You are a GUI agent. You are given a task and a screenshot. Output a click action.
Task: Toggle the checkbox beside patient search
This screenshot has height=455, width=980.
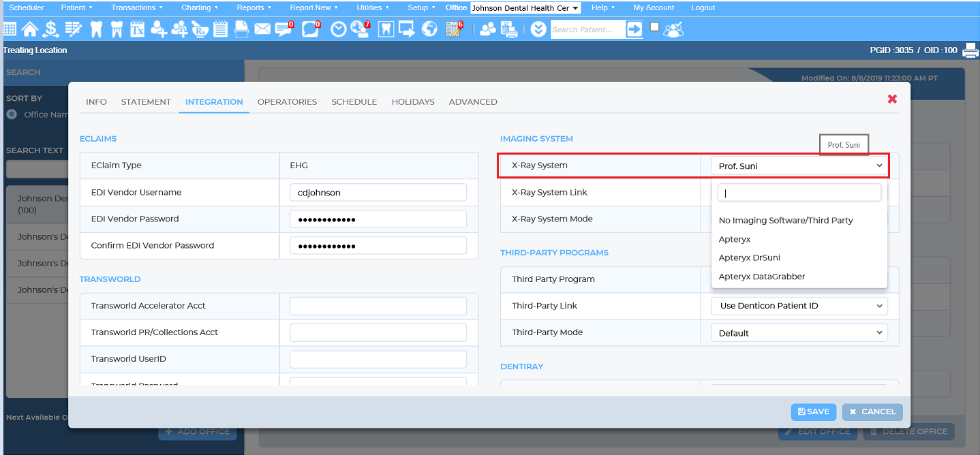654,27
